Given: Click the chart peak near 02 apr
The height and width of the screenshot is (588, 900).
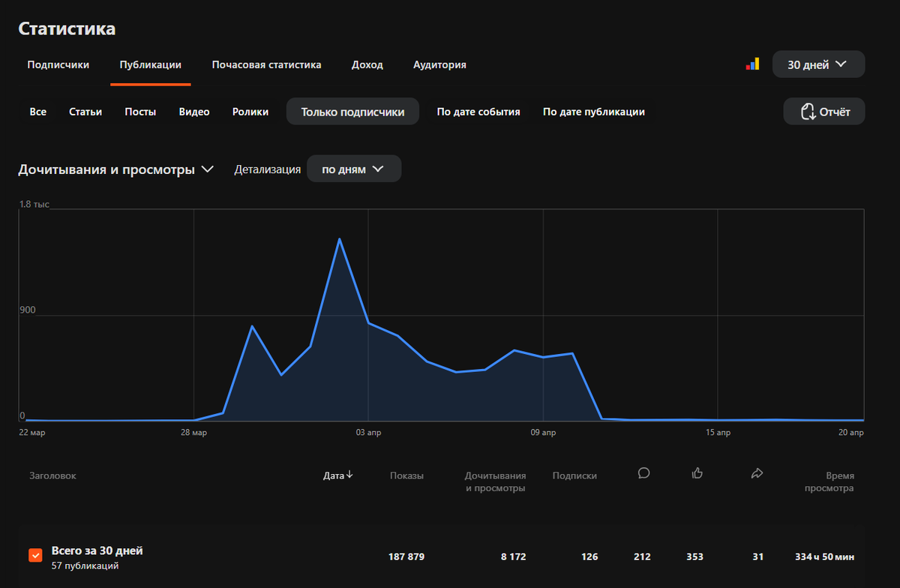Looking at the screenshot, I should 339,239.
